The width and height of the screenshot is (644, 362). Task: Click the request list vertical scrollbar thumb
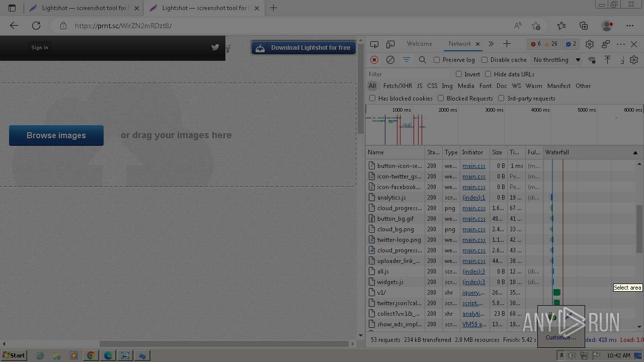639,229
